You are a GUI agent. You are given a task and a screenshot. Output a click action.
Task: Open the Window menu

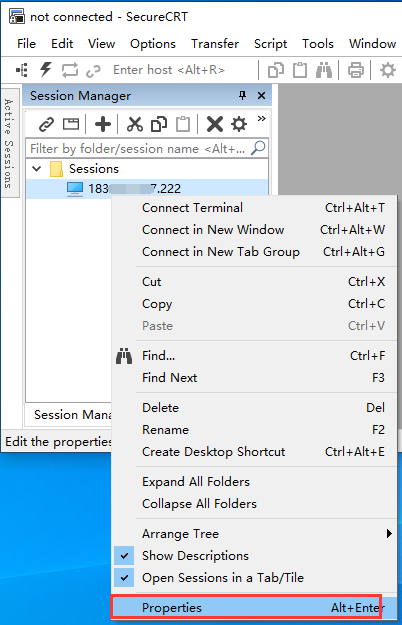click(x=373, y=43)
